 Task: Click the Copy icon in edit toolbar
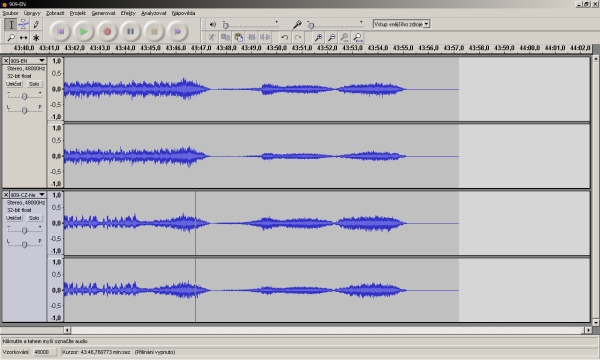(x=225, y=37)
